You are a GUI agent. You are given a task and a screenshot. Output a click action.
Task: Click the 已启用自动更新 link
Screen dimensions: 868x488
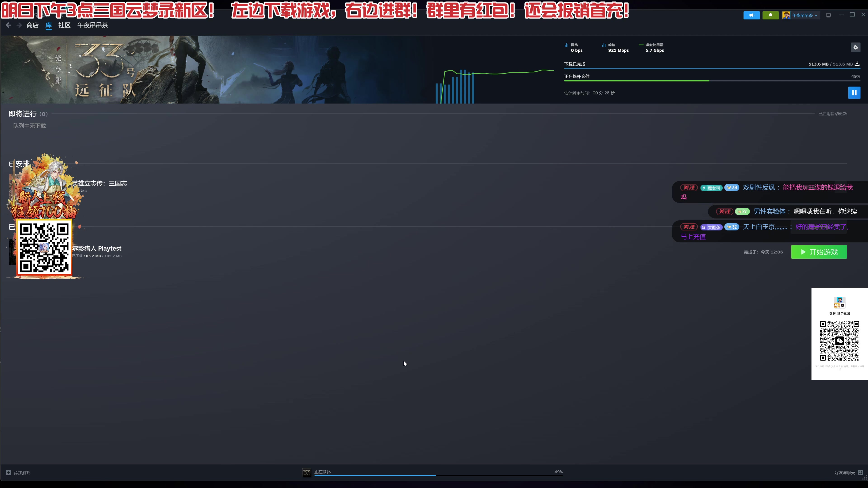point(832,113)
